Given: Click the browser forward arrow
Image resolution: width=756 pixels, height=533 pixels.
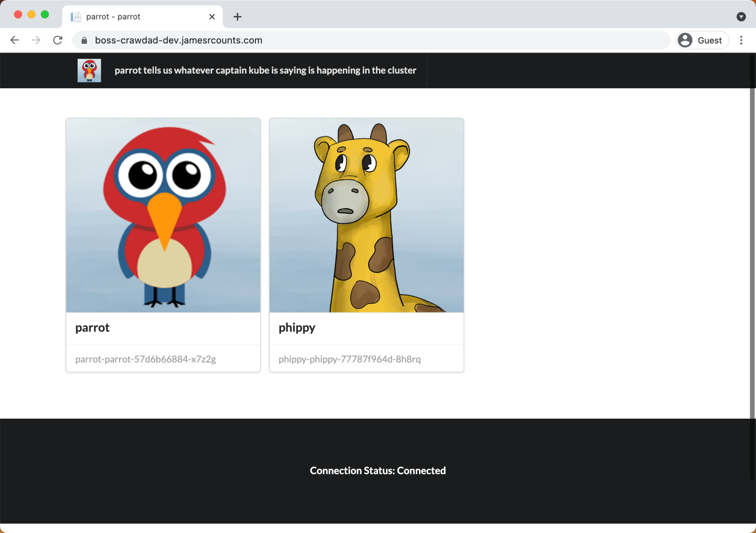Looking at the screenshot, I should point(36,40).
